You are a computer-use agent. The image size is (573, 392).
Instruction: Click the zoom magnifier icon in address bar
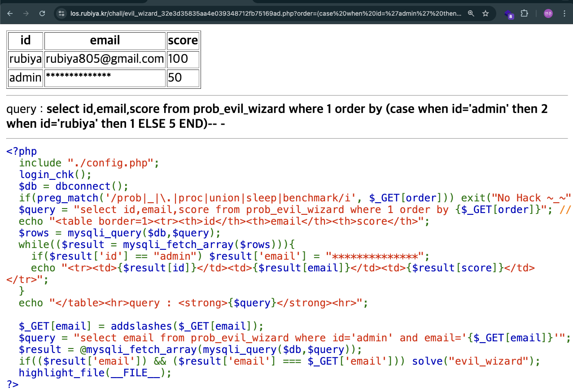point(471,13)
